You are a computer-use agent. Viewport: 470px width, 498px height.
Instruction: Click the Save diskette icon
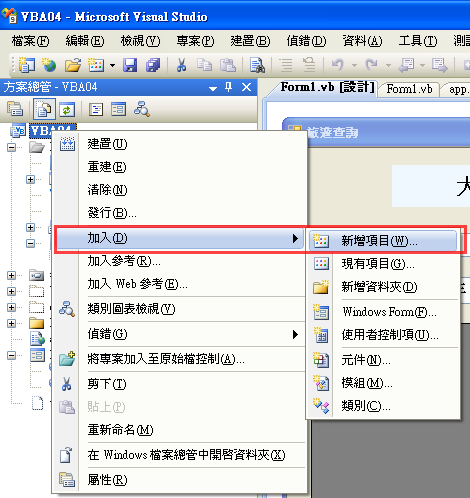pos(130,65)
